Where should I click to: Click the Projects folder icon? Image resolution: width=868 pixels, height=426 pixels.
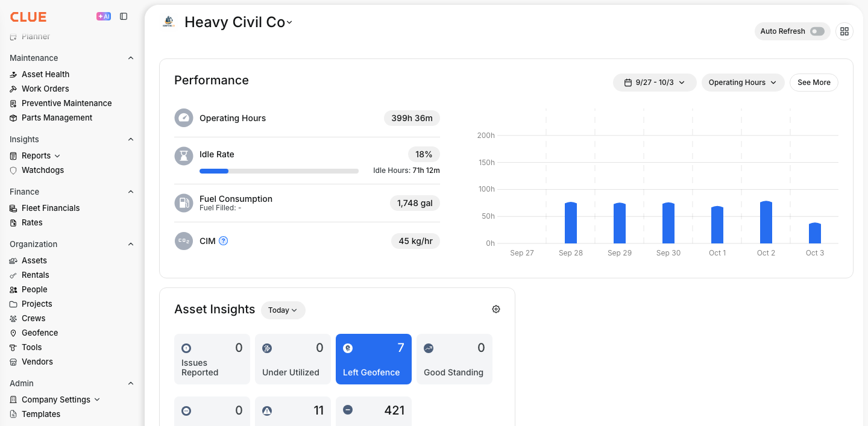click(13, 304)
